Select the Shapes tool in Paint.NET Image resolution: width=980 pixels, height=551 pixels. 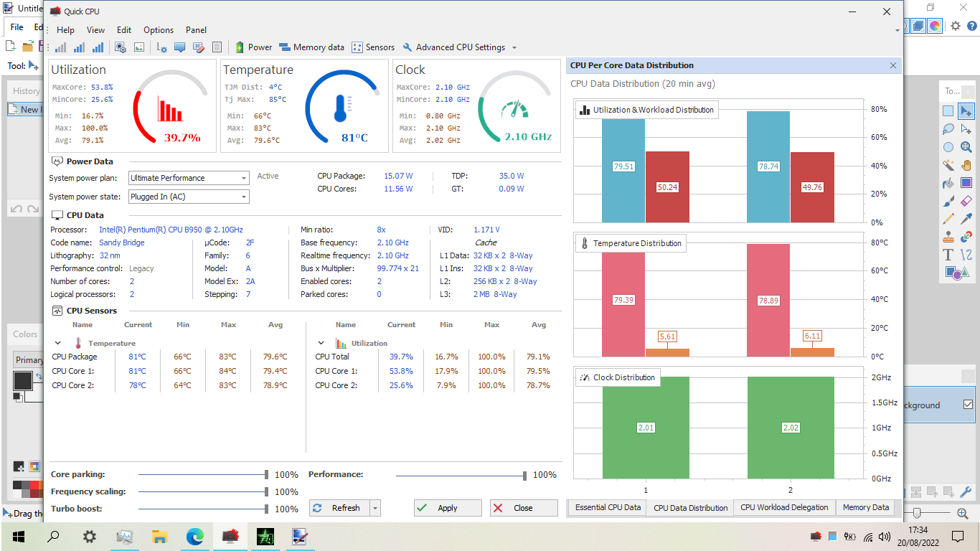coord(957,273)
